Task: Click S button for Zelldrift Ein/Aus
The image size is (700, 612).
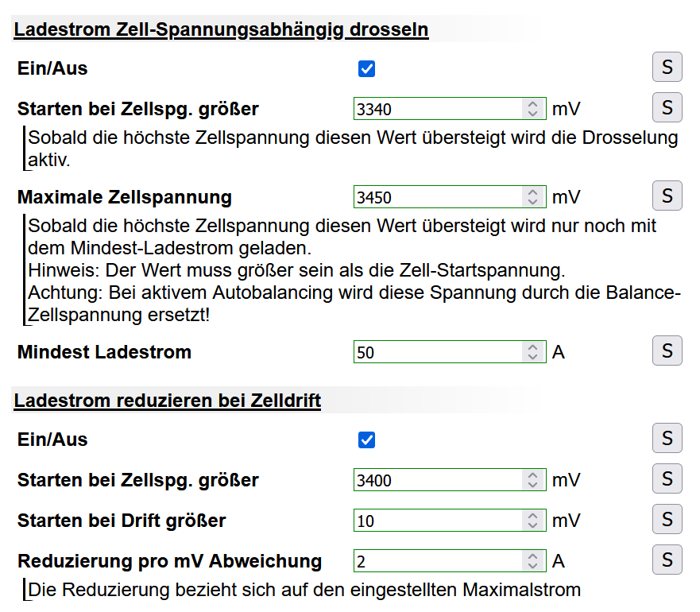Action: (x=667, y=439)
